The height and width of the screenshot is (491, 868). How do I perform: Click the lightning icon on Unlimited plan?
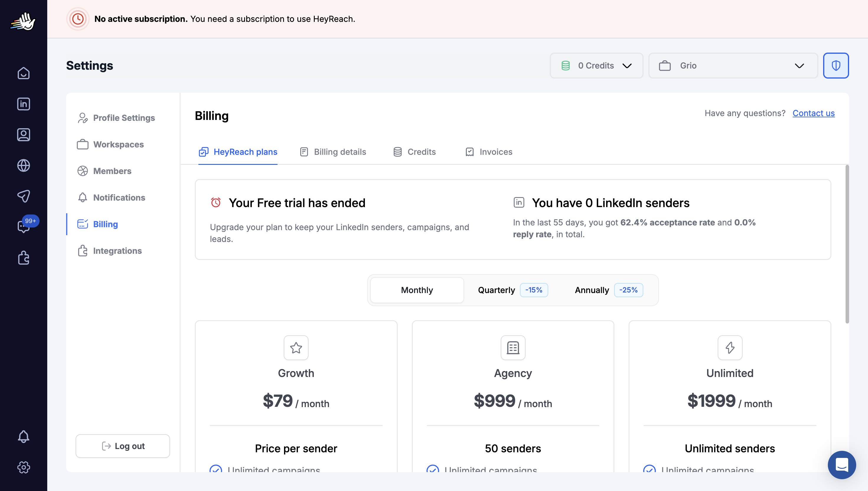(x=730, y=348)
